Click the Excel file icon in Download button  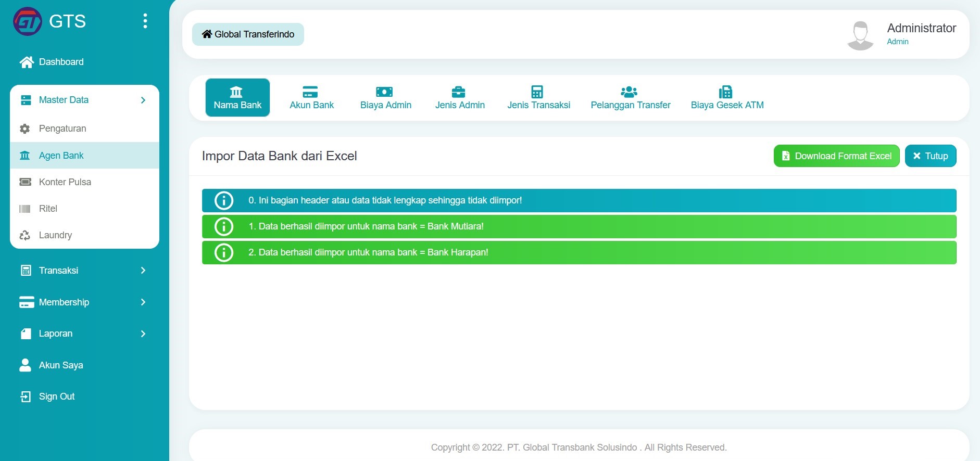pyautogui.click(x=786, y=156)
